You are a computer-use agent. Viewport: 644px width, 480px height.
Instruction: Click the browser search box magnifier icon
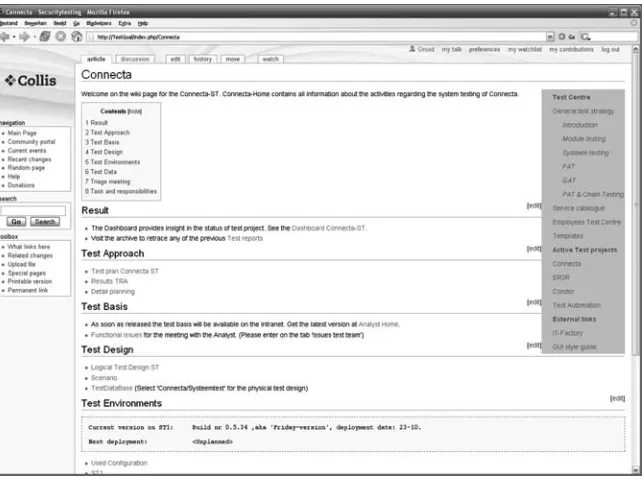(x=585, y=37)
